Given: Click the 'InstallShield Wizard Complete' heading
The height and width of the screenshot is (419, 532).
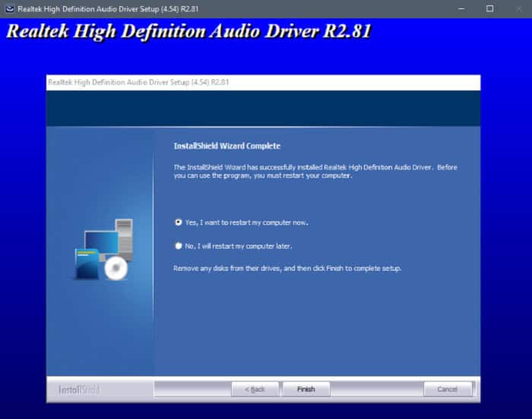Looking at the screenshot, I should tap(227, 146).
